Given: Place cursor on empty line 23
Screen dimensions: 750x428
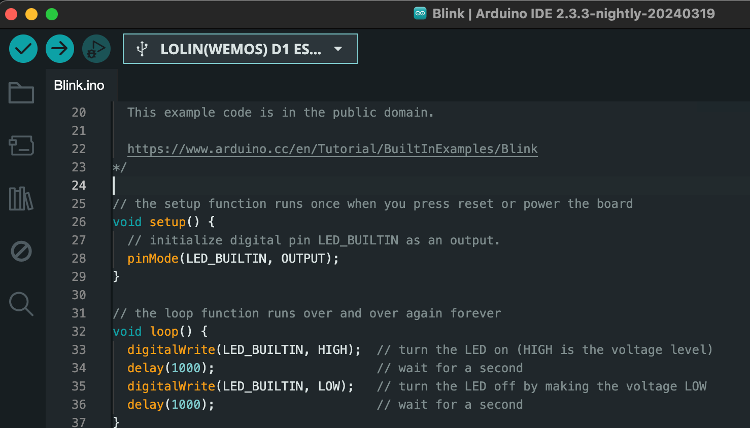Looking at the screenshot, I should 300,186.
